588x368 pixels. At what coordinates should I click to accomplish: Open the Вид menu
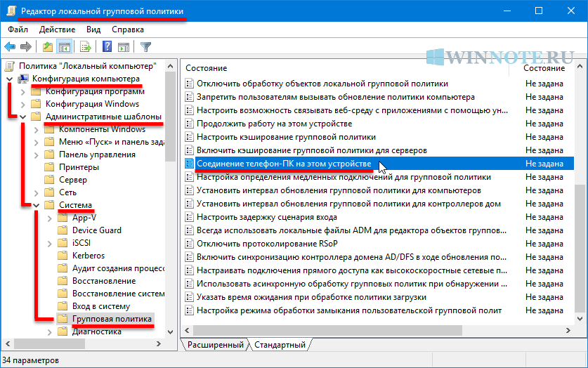click(x=93, y=29)
